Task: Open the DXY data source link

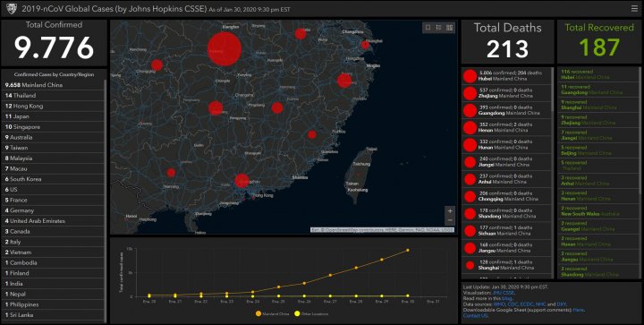Action: 562,304
